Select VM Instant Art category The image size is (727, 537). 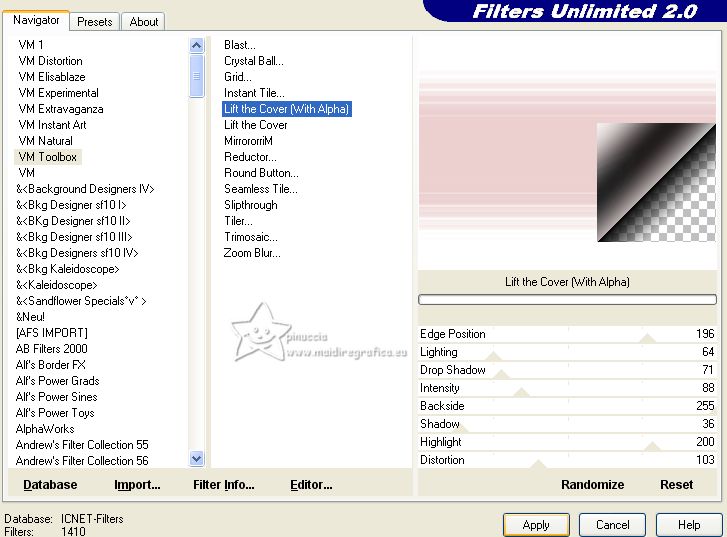click(52, 125)
